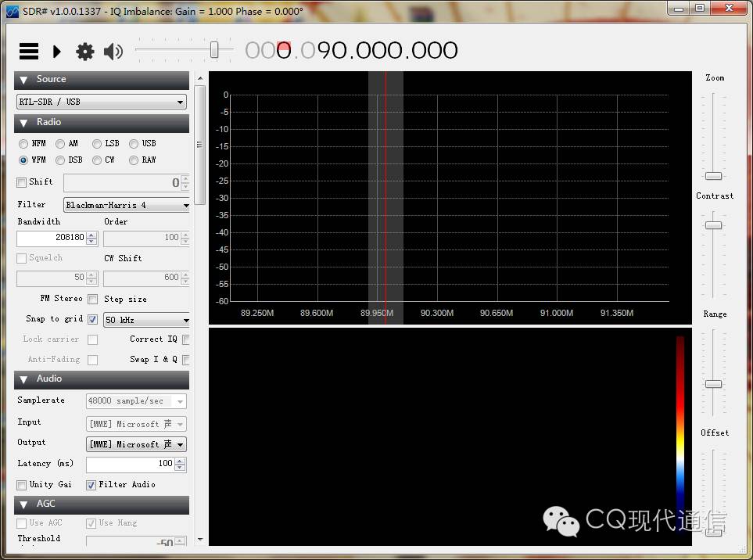Enable the FM Stereo checkbox
753x560 pixels.
92,300
